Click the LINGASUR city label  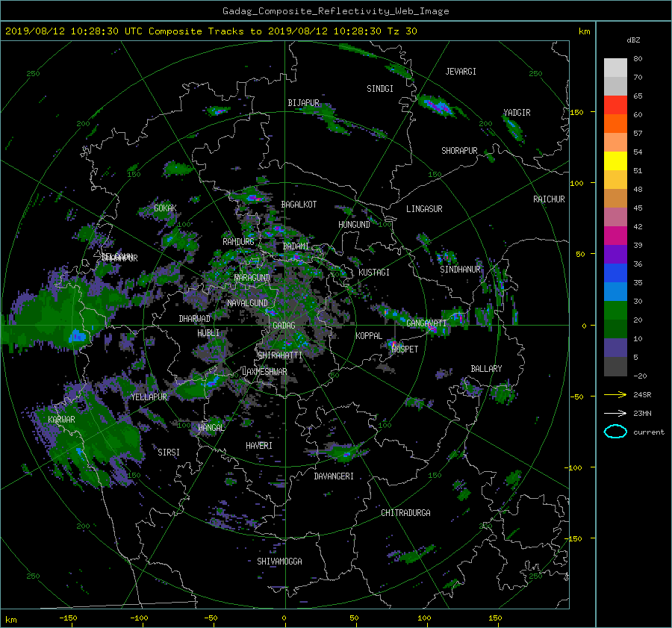[424, 209]
